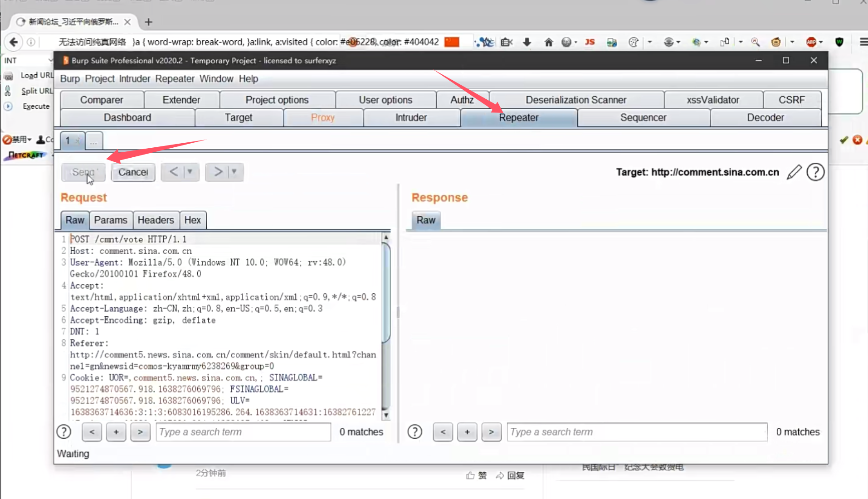Switch to the Target tab
Image resolution: width=868 pixels, height=499 pixels.
click(x=239, y=118)
